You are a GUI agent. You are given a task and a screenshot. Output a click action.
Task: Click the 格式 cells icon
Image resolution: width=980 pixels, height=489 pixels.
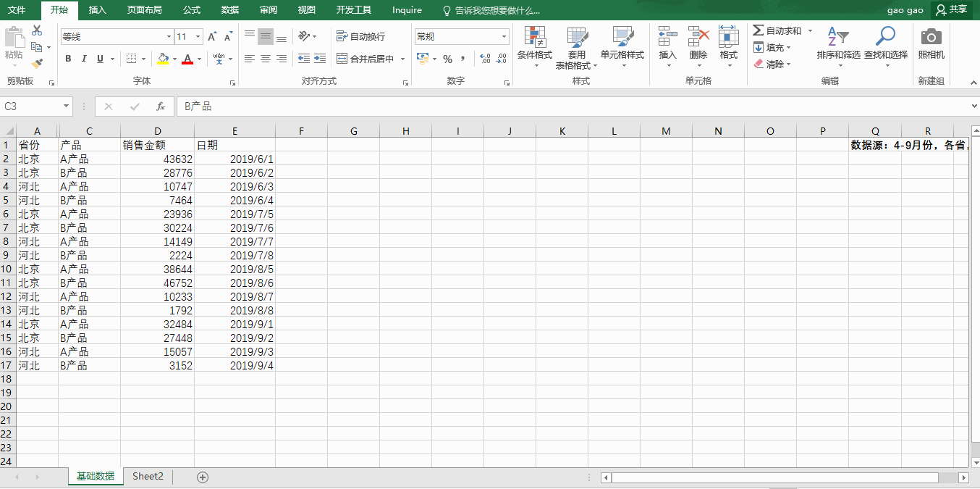pyautogui.click(x=728, y=36)
